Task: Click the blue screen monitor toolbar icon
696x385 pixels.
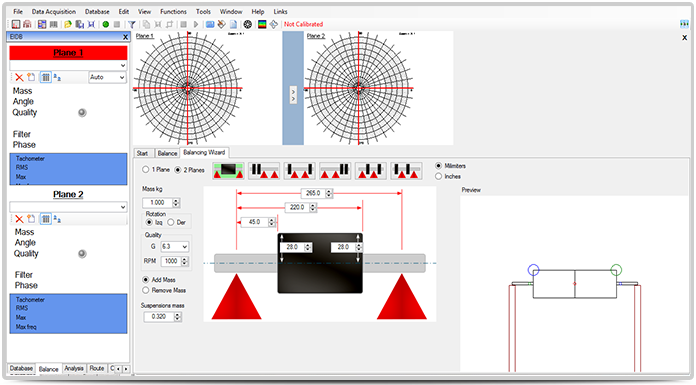Action: pyautogui.click(x=210, y=24)
